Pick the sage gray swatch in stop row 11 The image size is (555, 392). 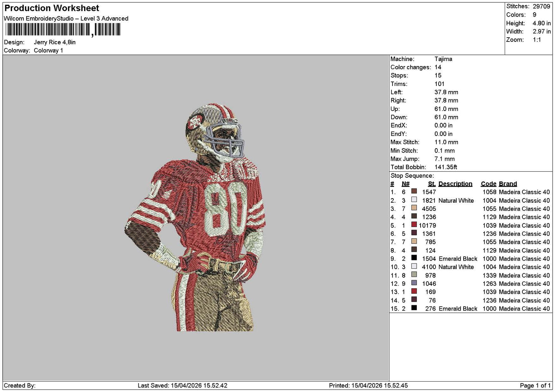[x=414, y=275]
